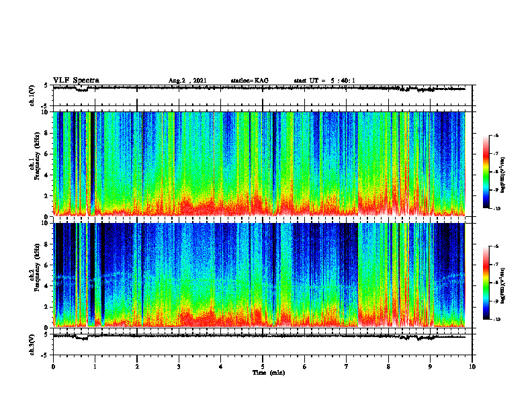Viewport: 532px width, 411px height.
Task: Click the ch.3 voltage waveform trace
Action: click(x=259, y=336)
